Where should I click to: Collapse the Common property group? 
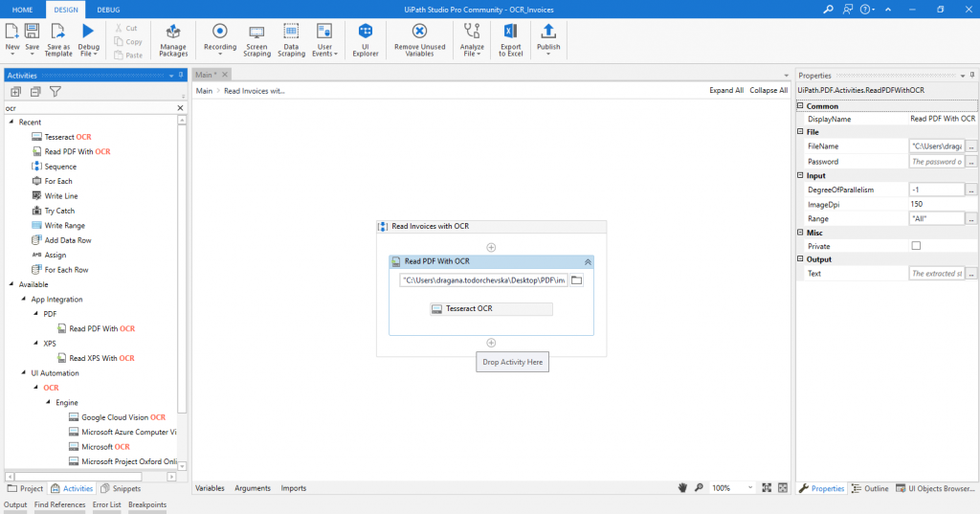800,105
